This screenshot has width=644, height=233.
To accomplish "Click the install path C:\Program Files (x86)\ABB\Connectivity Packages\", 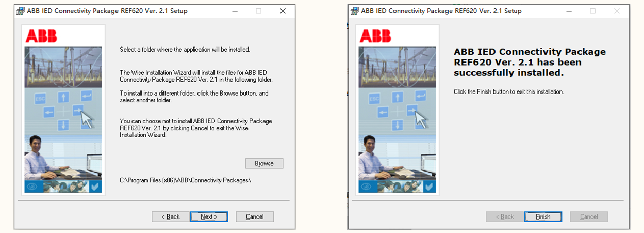I will (x=185, y=180).
